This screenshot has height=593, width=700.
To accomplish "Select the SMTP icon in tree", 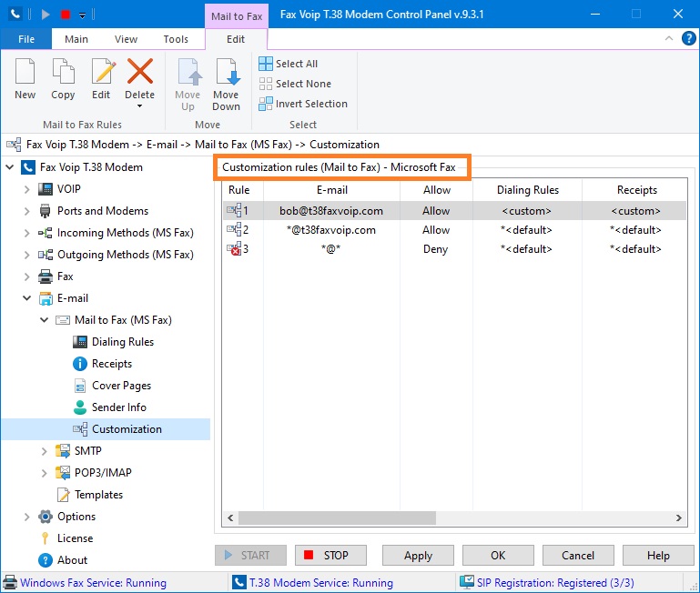I will pos(63,451).
